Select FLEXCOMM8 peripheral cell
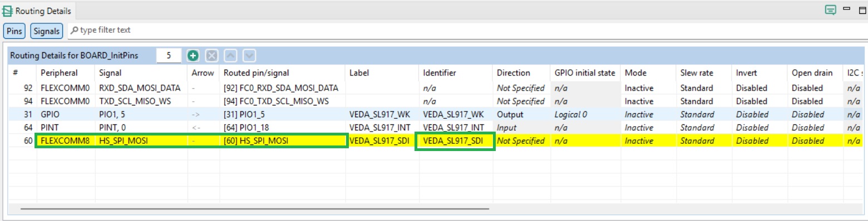Viewport: 868px width, 221px height. [66, 141]
